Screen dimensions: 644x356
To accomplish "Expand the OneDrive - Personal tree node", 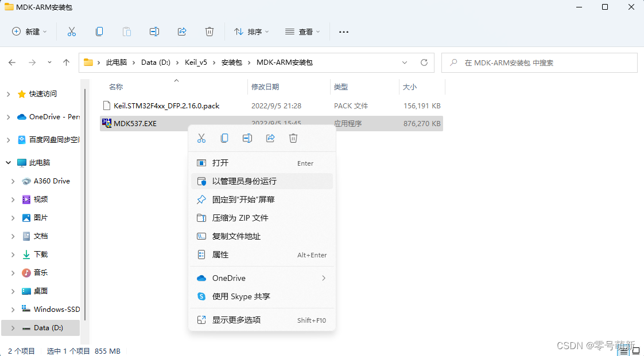I will 9,117.
